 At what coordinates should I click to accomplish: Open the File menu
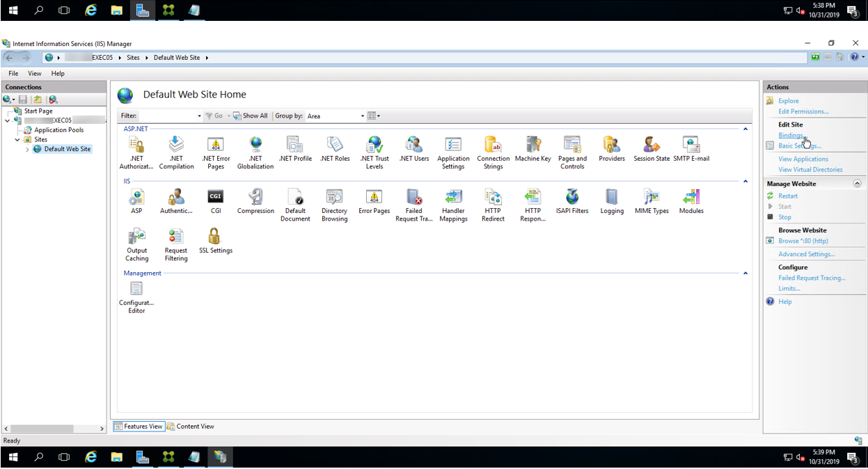coord(13,73)
